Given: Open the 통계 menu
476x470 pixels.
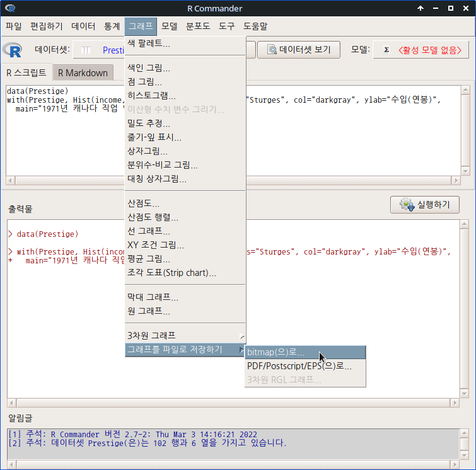Looking at the screenshot, I should tap(112, 26).
